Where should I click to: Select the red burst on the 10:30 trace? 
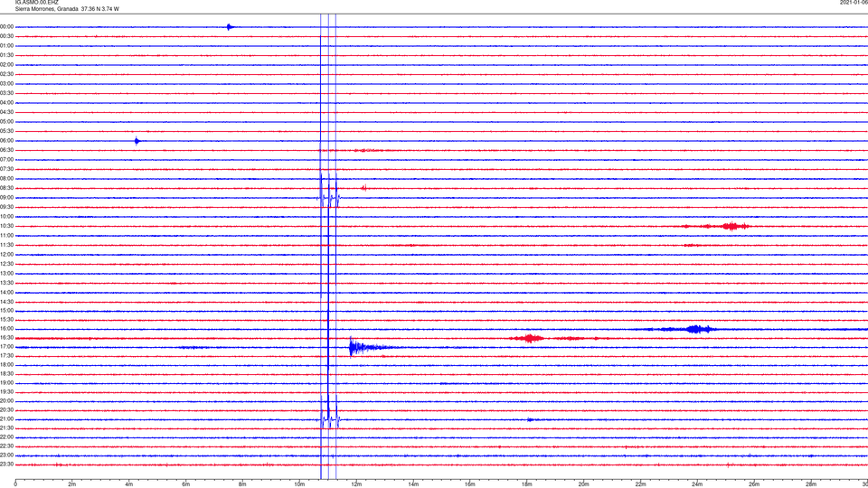732,226
